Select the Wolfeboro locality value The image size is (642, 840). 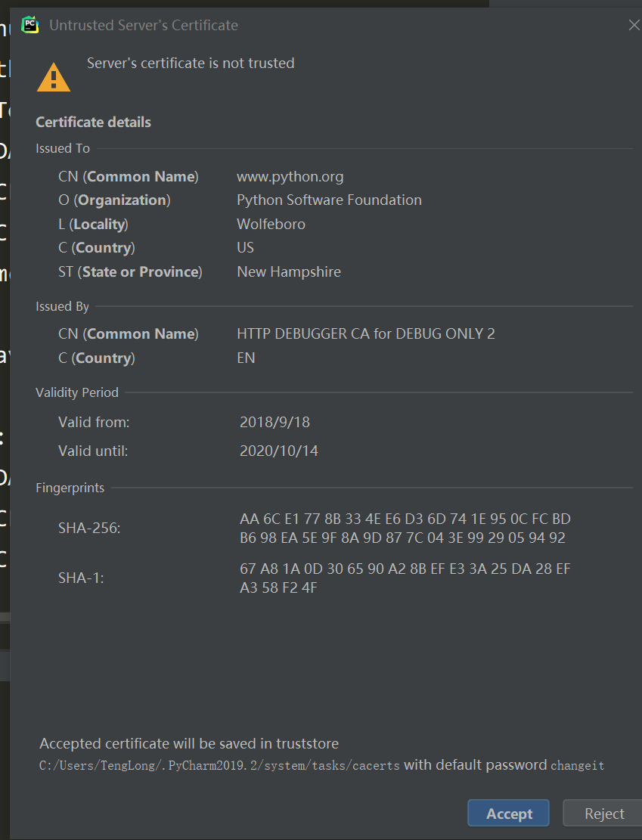[x=271, y=224]
